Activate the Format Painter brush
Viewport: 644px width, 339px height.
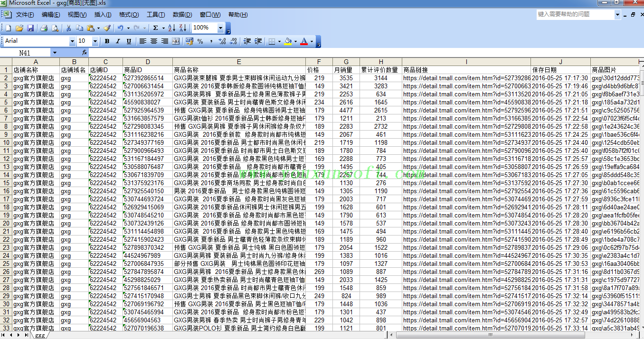pyautogui.click(x=107, y=28)
